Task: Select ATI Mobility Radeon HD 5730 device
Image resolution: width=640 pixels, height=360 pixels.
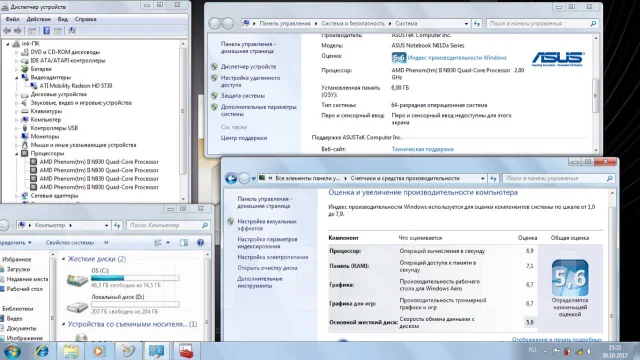Action: coord(76,86)
